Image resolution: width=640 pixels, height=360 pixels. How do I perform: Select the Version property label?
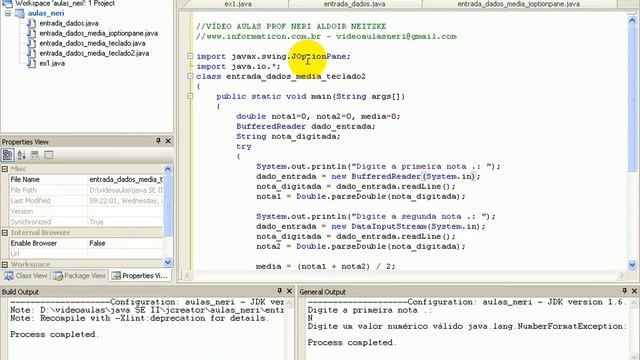pos(22,211)
